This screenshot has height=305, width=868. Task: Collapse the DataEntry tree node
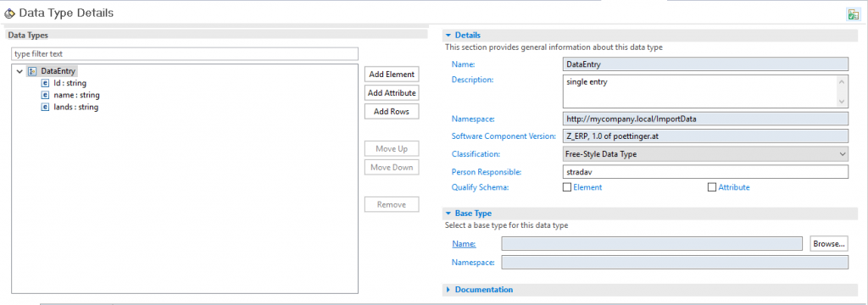point(20,71)
